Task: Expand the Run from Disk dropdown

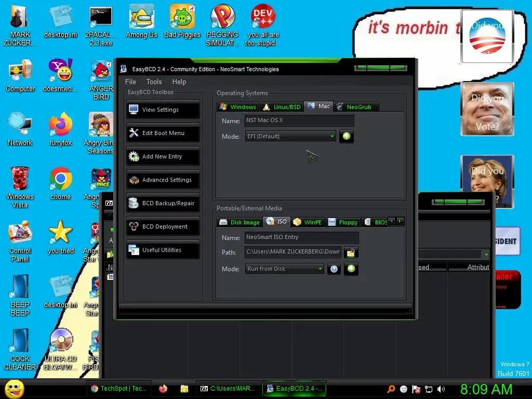Action: [x=284, y=269]
